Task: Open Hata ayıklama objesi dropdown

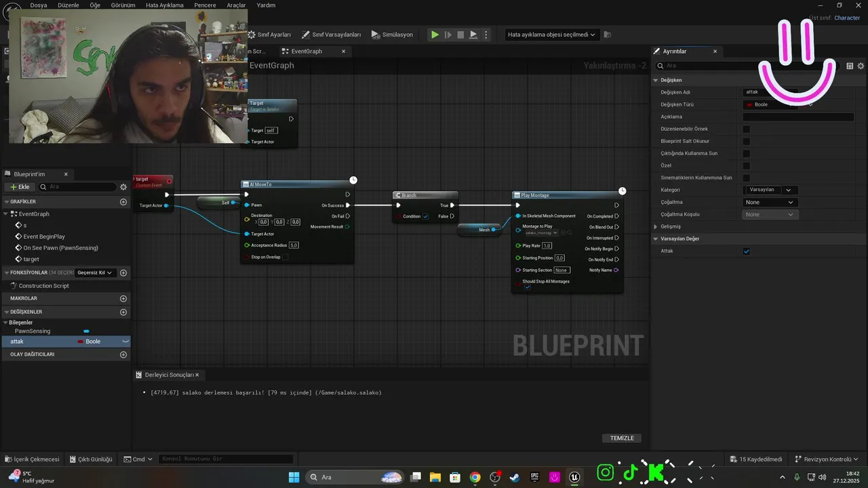Action: [x=551, y=35]
